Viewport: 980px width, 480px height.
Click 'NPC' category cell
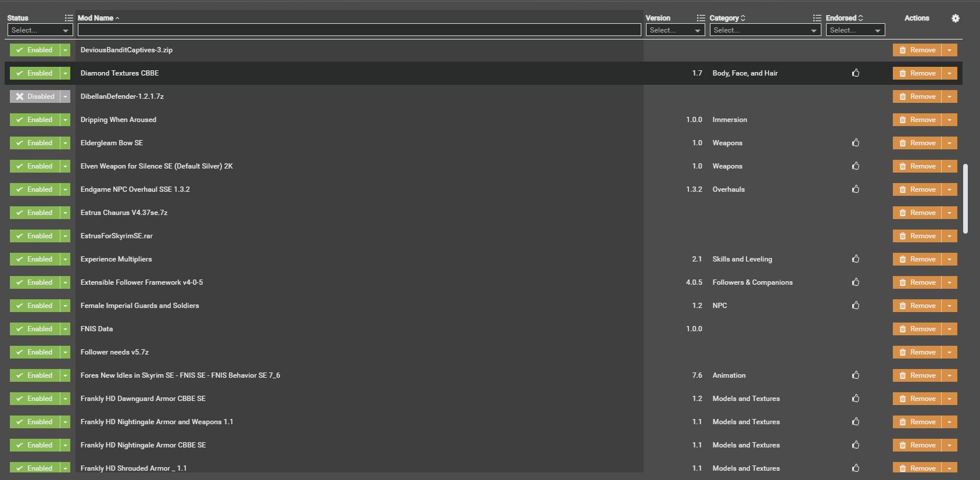720,306
